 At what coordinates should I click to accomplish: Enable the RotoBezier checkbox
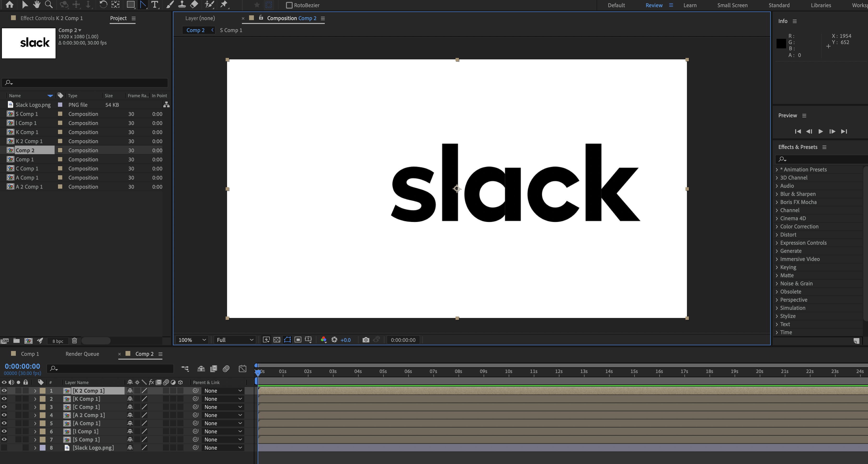click(x=289, y=5)
